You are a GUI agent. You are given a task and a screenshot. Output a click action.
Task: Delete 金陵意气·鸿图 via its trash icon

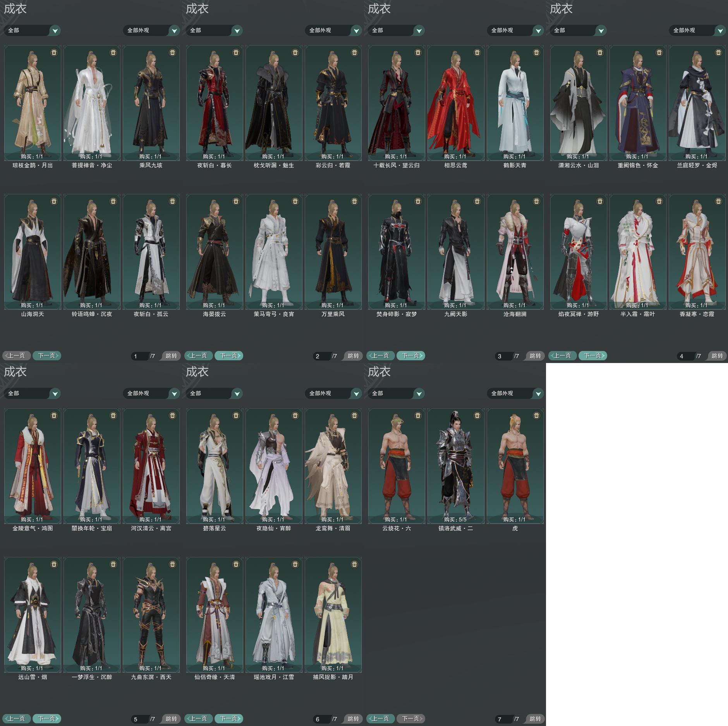(x=54, y=415)
